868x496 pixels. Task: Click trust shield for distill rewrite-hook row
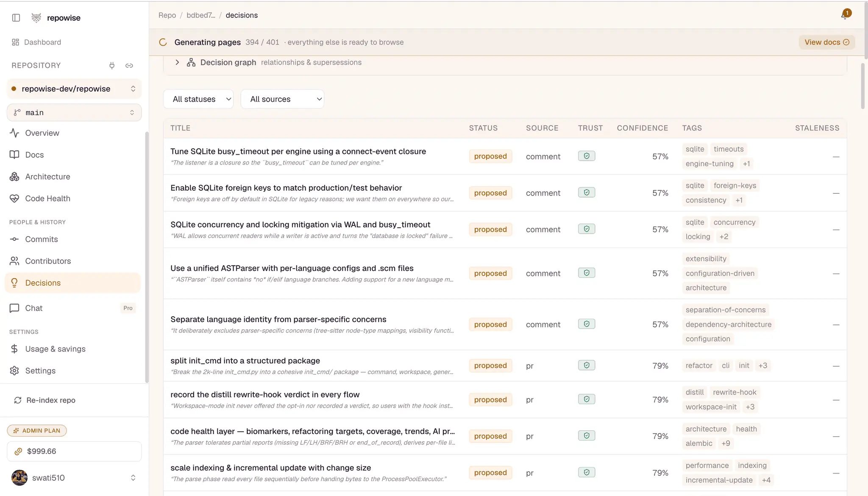[x=587, y=399]
